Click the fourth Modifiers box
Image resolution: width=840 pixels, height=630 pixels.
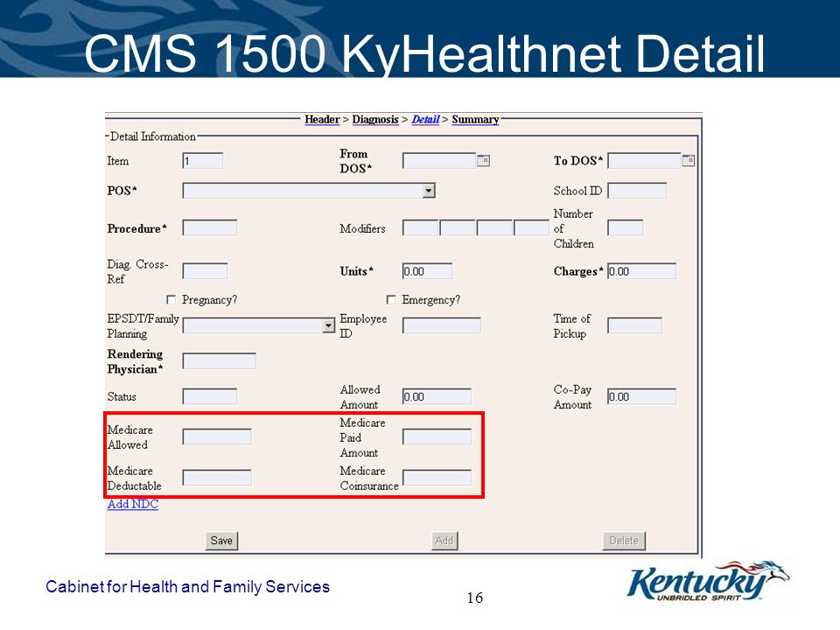(x=531, y=228)
